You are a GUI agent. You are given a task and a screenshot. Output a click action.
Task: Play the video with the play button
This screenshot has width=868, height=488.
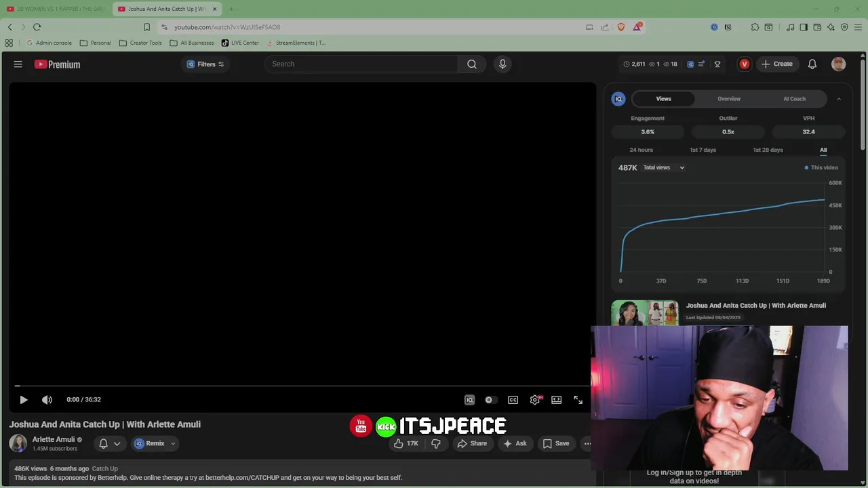point(23,400)
